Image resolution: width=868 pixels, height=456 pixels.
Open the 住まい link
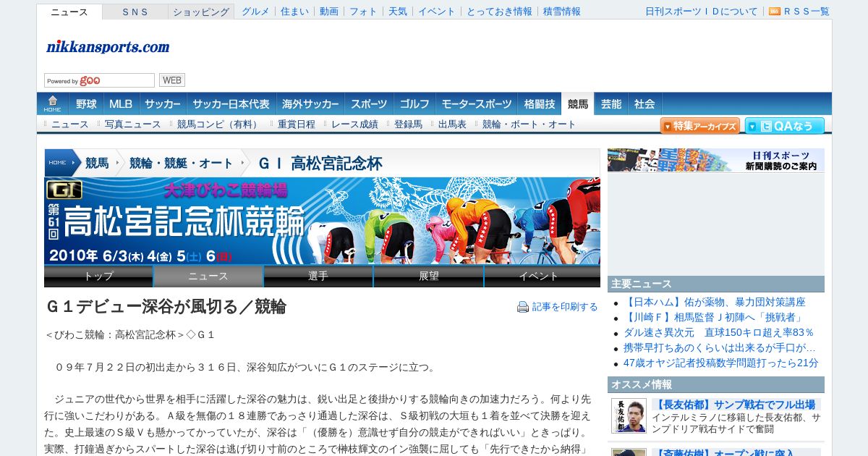point(294,12)
